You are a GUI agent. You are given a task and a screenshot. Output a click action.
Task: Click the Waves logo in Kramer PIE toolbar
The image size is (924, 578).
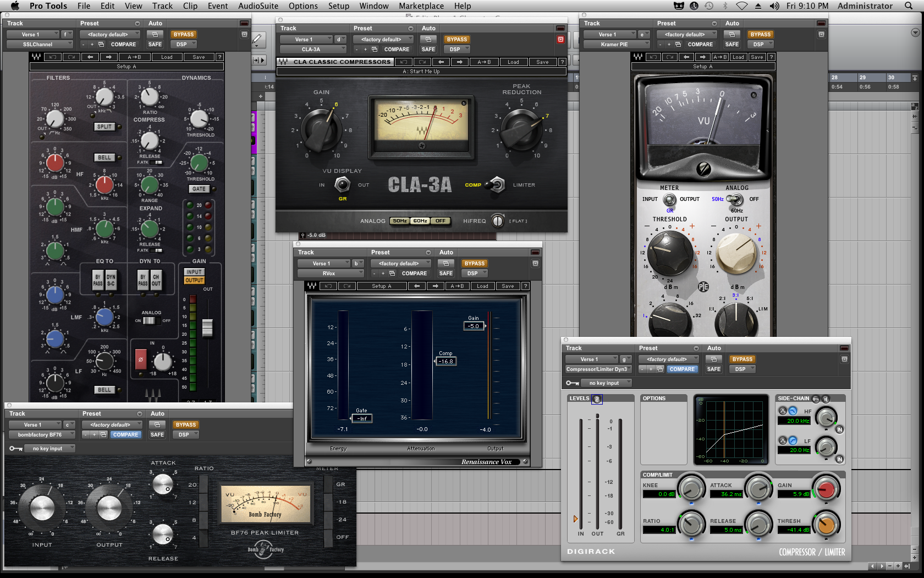pos(638,57)
